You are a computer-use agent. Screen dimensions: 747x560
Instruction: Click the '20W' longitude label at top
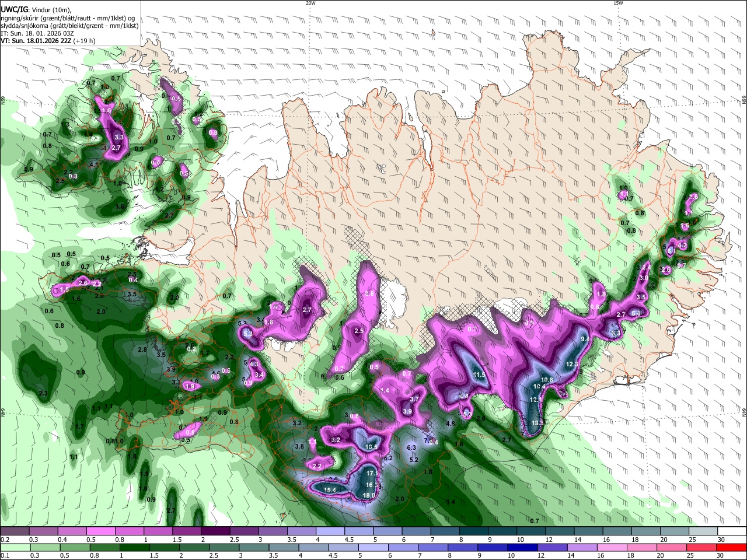coord(311,3)
